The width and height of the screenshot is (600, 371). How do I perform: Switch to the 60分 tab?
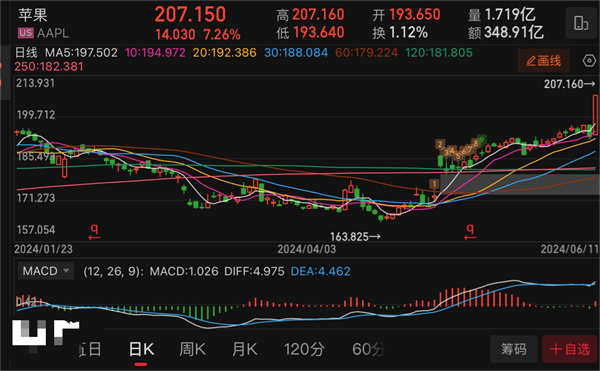[x=368, y=349]
